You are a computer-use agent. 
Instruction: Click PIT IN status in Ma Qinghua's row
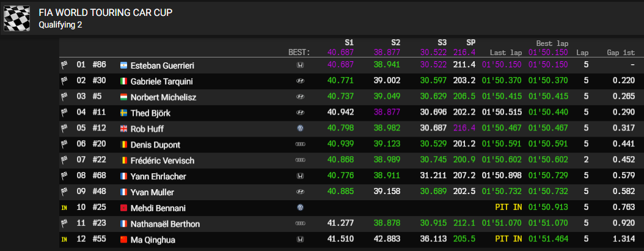tap(508, 240)
